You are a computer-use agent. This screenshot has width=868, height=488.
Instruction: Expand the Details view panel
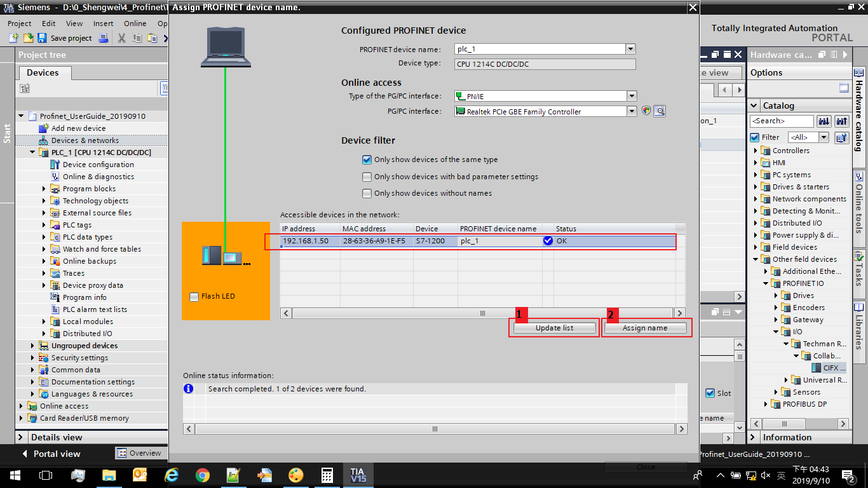pyautogui.click(x=21, y=437)
